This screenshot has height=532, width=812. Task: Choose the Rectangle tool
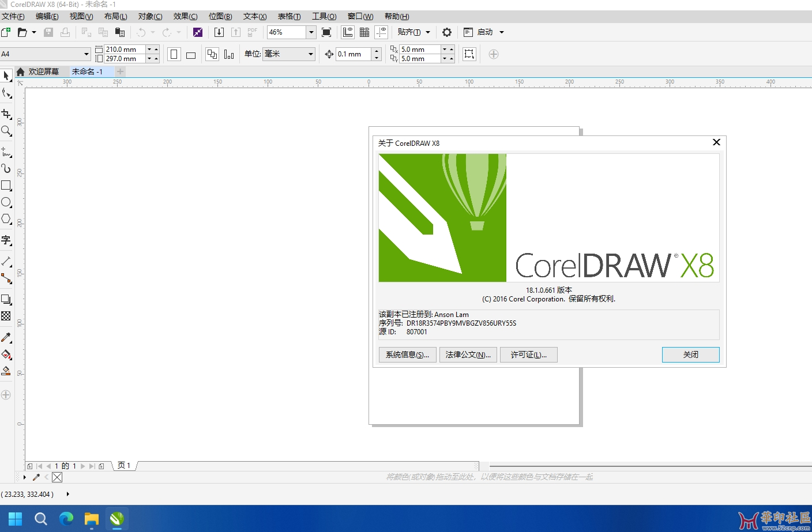coord(6,185)
